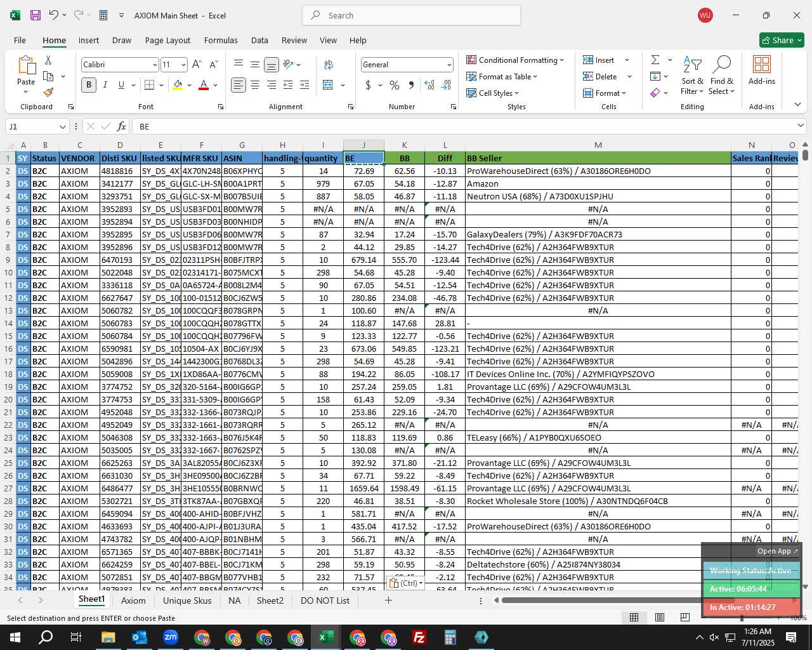Click the Search box in title bar

[x=411, y=15]
